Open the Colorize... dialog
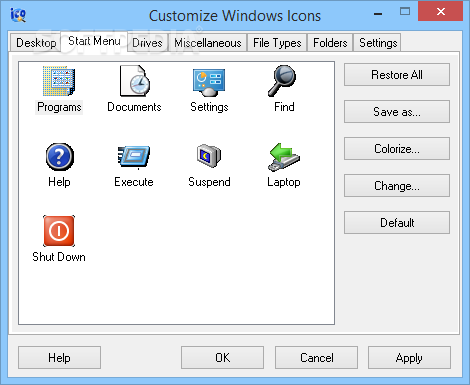The image size is (470, 385). point(397,149)
